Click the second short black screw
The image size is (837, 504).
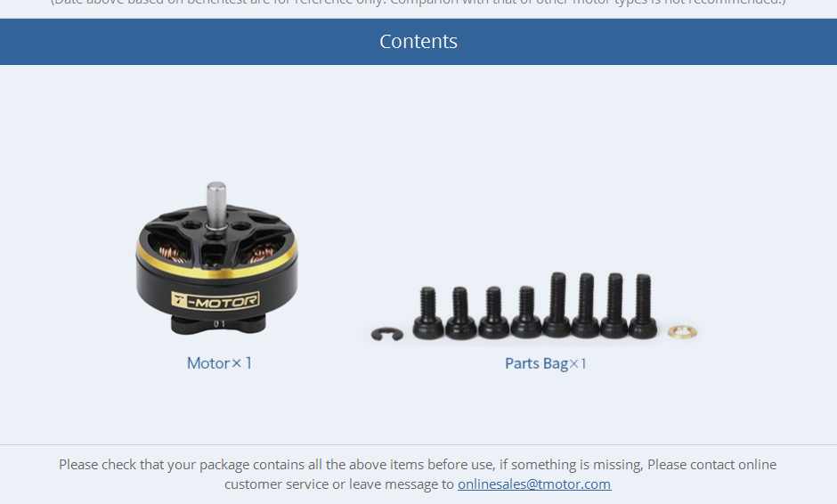tap(460, 313)
